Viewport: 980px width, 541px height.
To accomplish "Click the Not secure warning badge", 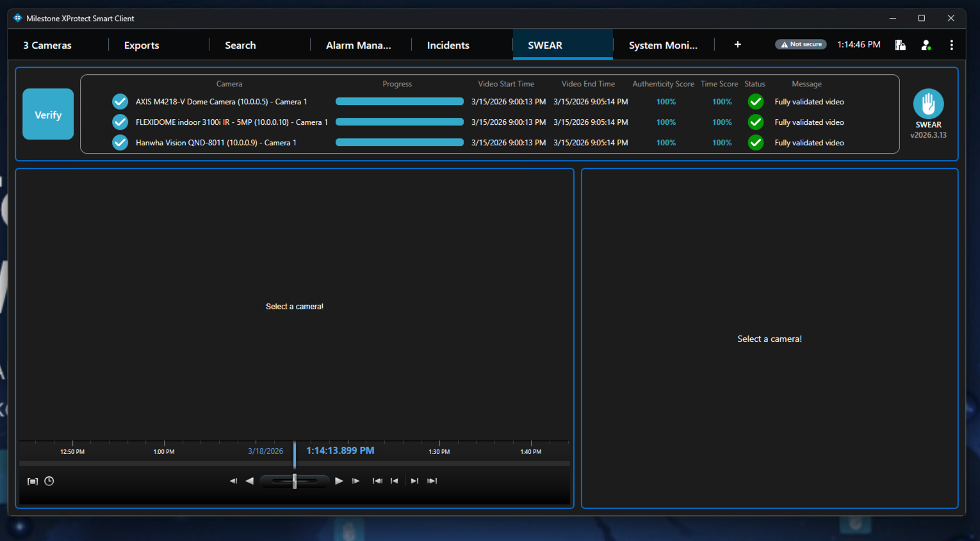I will tap(801, 45).
